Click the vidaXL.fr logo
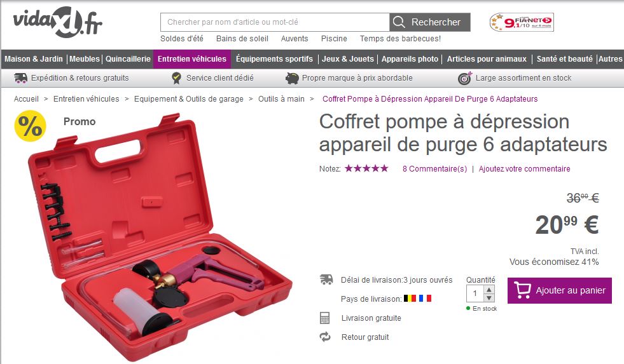This screenshot has width=624, height=364. click(58, 22)
